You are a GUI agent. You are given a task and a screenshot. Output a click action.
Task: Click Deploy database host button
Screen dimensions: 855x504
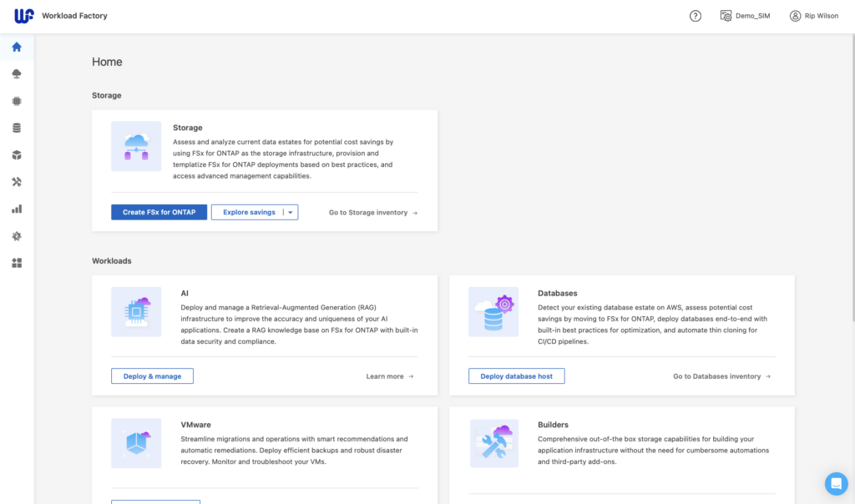point(516,376)
